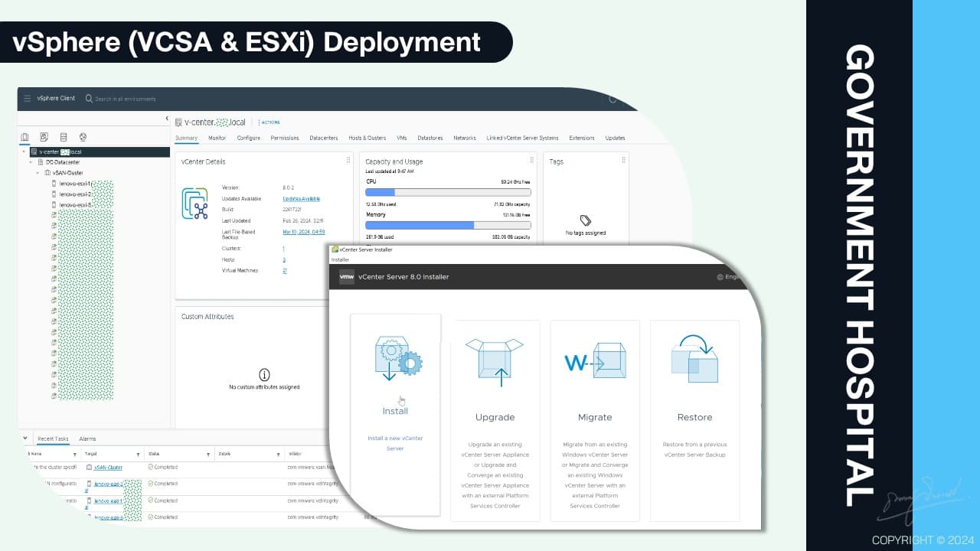This screenshot has height=551, width=980.
Task: Collapse the v-center root tree node
Action: coord(24,152)
